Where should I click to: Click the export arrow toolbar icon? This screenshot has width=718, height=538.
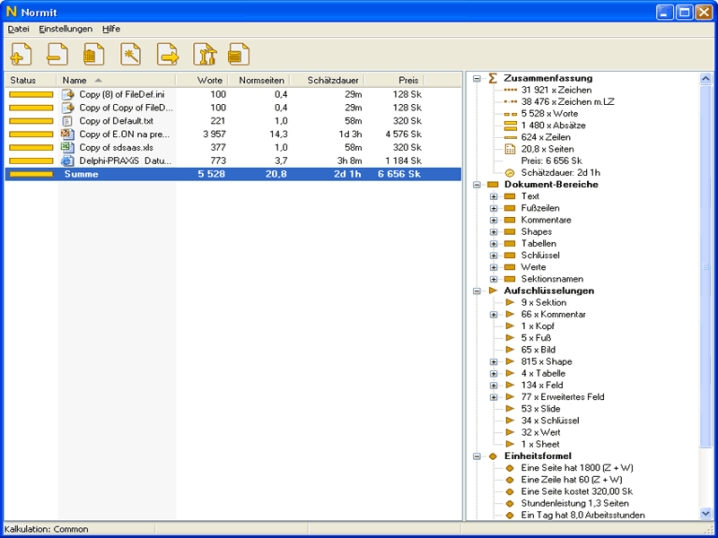(x=167, y=53)
